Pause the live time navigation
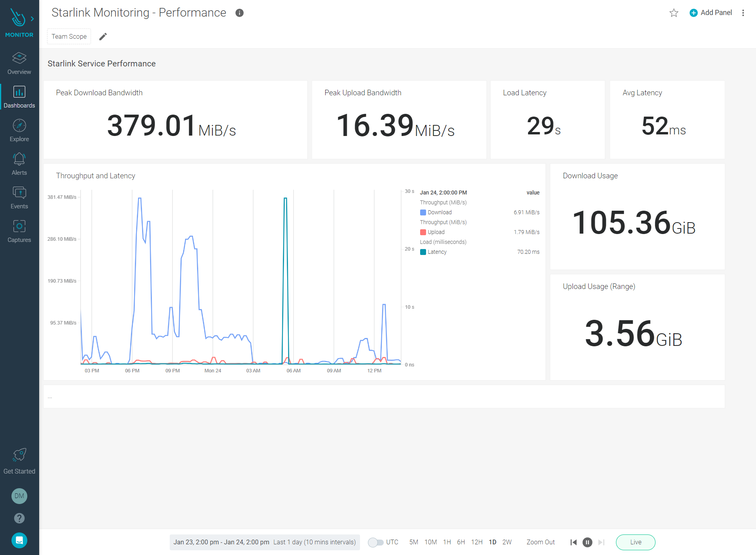The image size is (756, 555). 587,542
